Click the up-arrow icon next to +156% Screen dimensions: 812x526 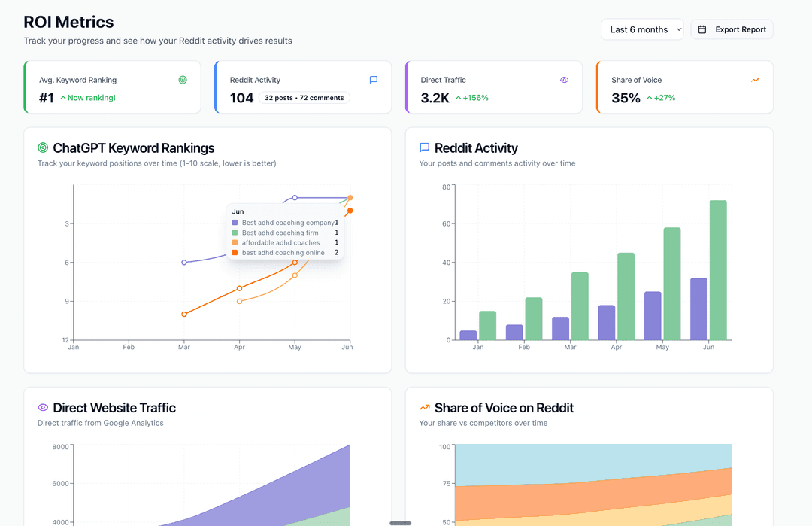[x=459, y=97]
